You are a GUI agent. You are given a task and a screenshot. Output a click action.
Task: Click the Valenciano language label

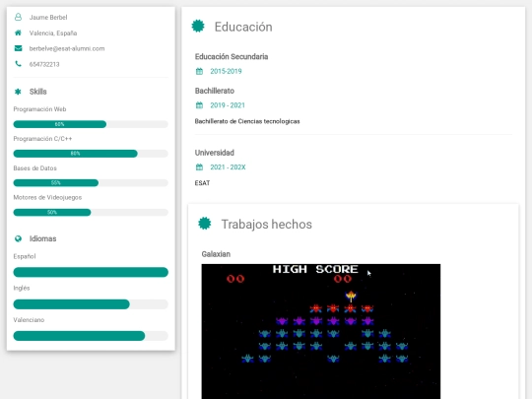tap(29, 320)
